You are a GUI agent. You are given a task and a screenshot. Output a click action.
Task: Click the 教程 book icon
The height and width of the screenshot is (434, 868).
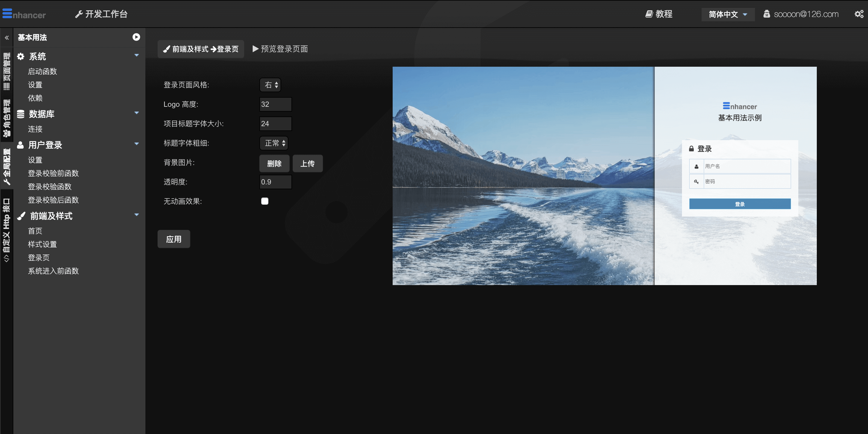point(649,14)
